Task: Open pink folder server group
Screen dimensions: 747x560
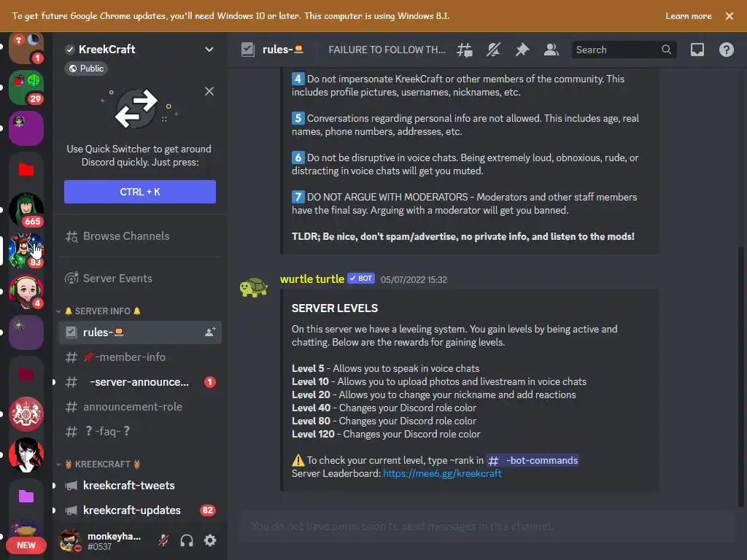Action: [x=26, y=496]
